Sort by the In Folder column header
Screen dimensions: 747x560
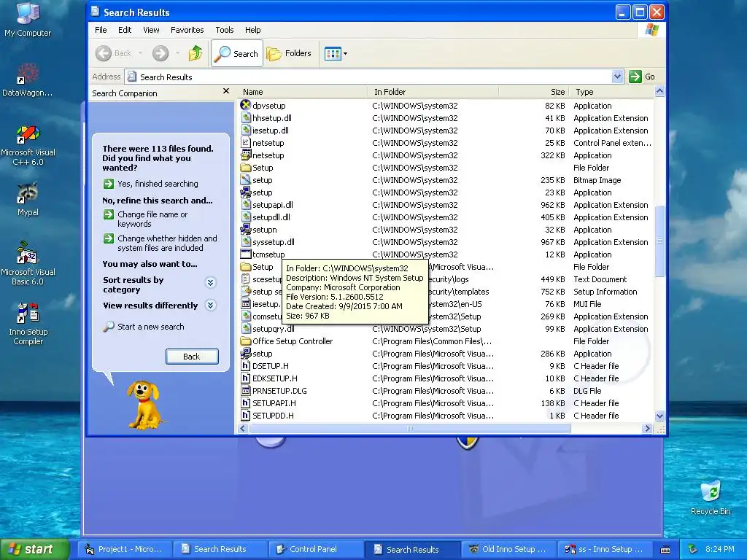[x=433, y=92]
